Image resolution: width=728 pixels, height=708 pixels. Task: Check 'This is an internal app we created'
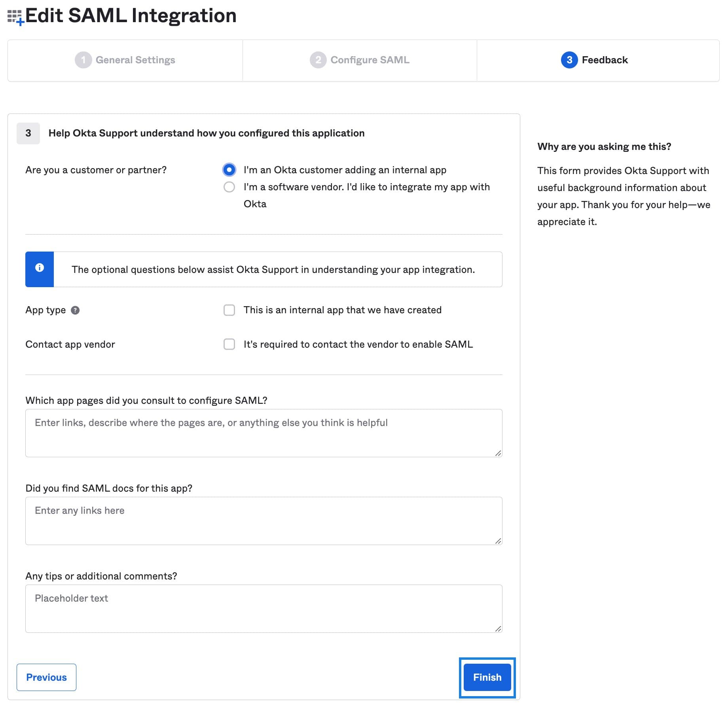coord(229,310)
